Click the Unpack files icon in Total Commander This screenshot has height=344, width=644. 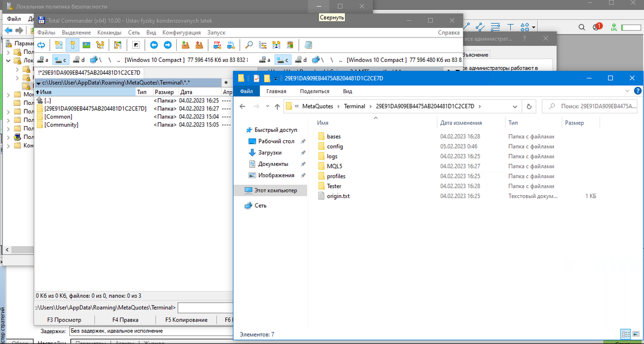[199, 45]
